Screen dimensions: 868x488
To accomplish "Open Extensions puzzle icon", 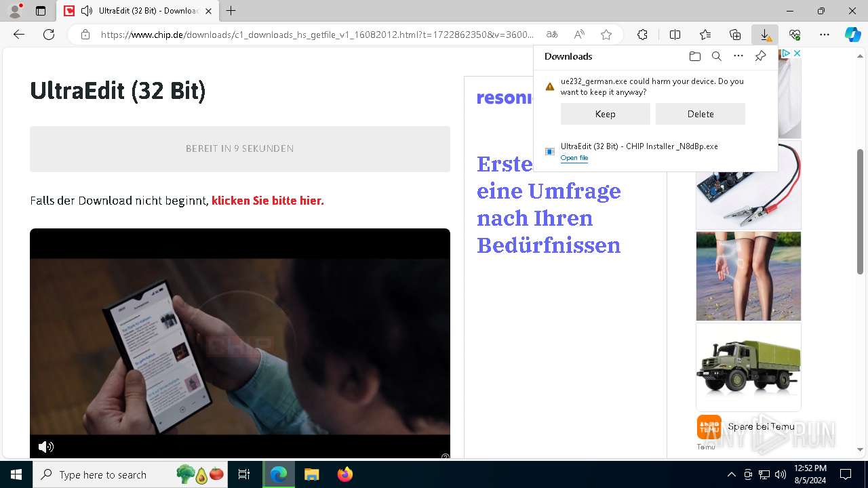I will 642,35.
